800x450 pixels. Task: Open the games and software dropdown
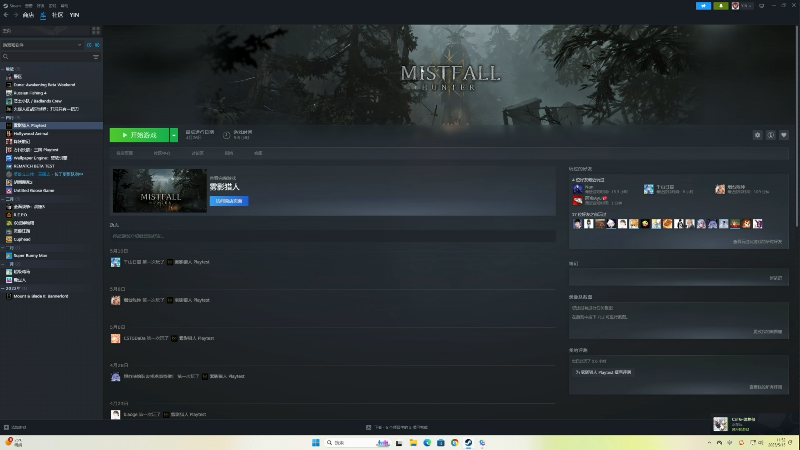pos(42,45)
